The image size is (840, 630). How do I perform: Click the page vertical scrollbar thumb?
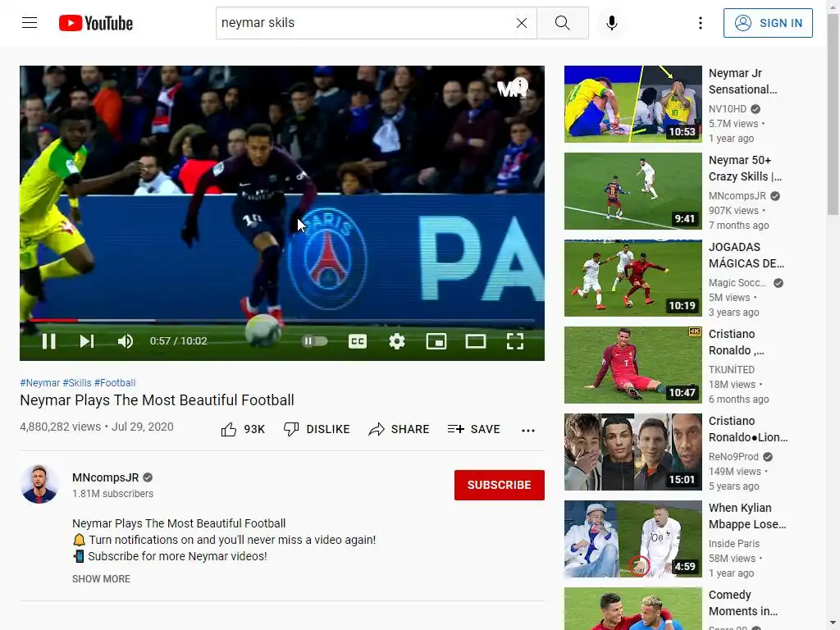click(x=833, y=115)
